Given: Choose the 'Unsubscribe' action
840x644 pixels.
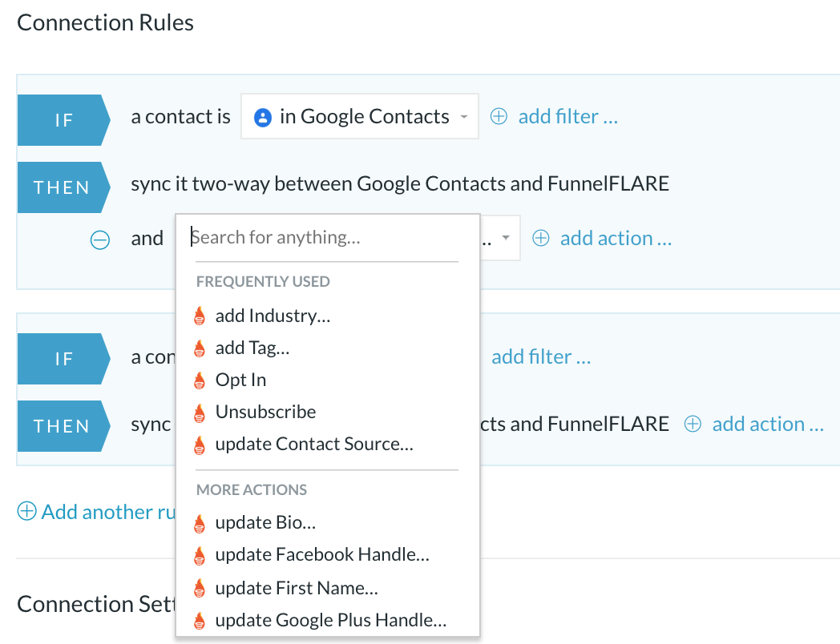Looking at the screenshot, I should click(x=266, y=413).
